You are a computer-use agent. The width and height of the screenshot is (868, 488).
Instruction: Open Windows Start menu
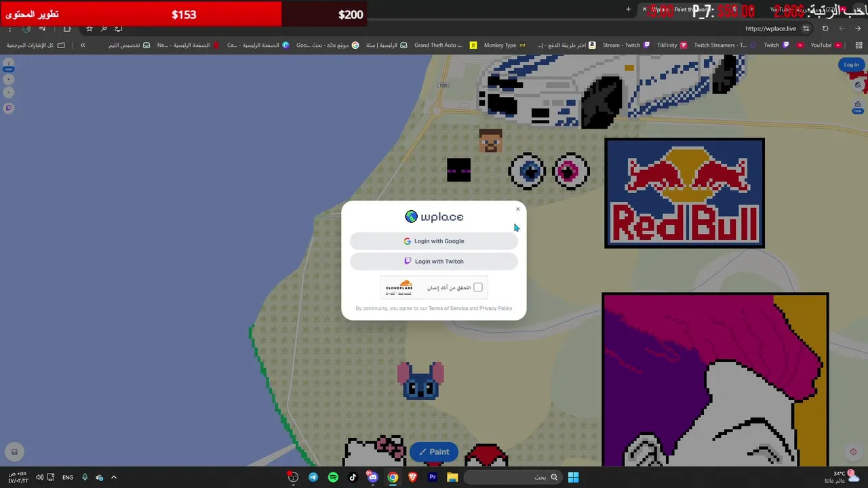[x=573, y=477]
